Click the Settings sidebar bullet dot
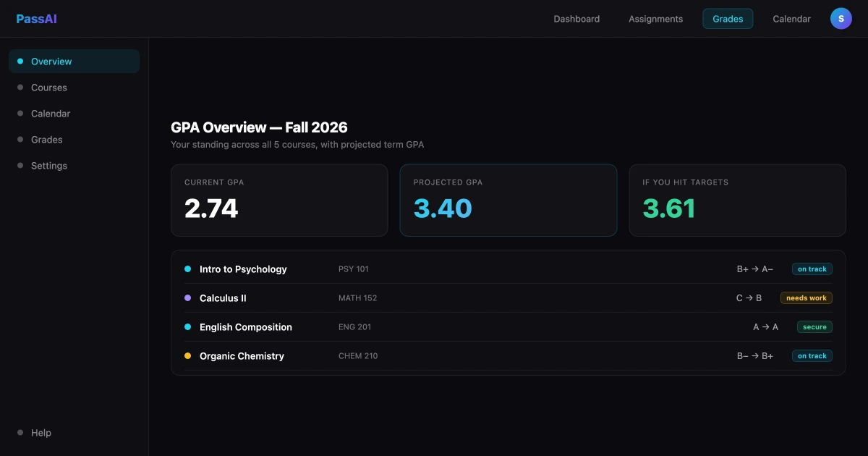868x456 pixels. 20,166
